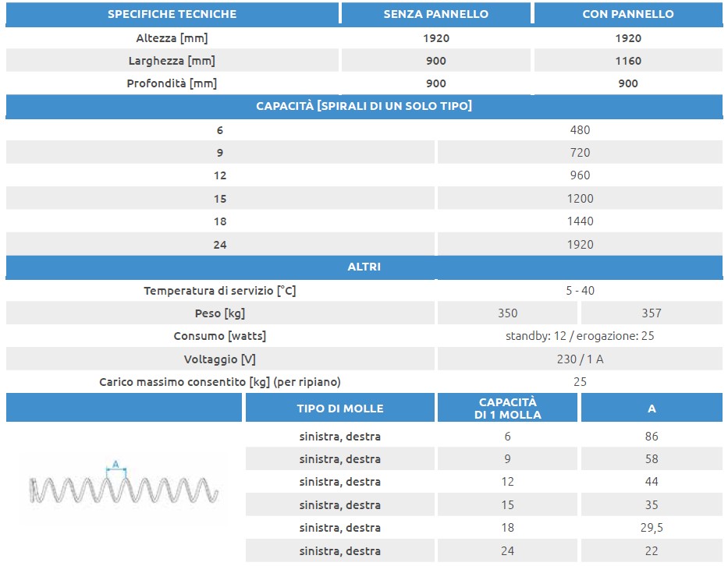Select the CON PANNELLO column header

[628, 14]
